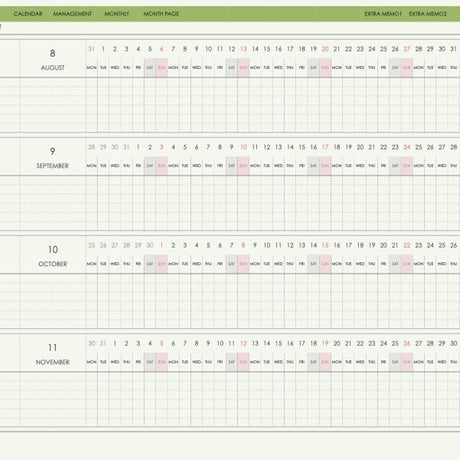Select August date 13
The image size is (460, 460).
pos(244,49)
